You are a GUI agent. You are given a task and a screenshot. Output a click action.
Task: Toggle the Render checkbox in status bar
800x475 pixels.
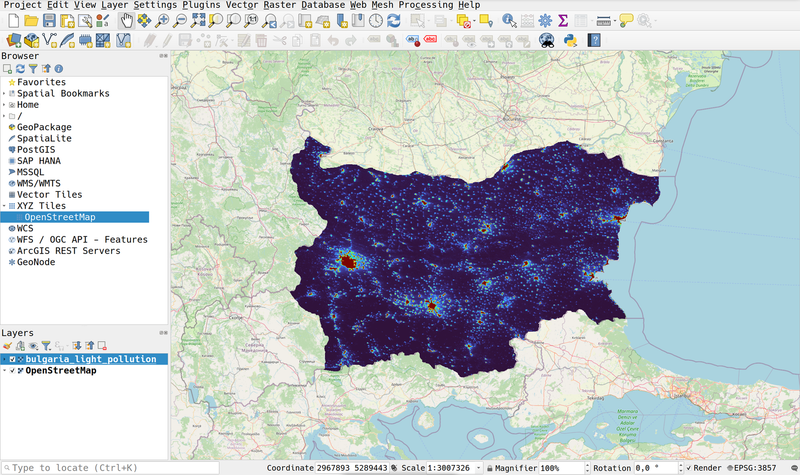pyautogui.click(x=687, y=468)
